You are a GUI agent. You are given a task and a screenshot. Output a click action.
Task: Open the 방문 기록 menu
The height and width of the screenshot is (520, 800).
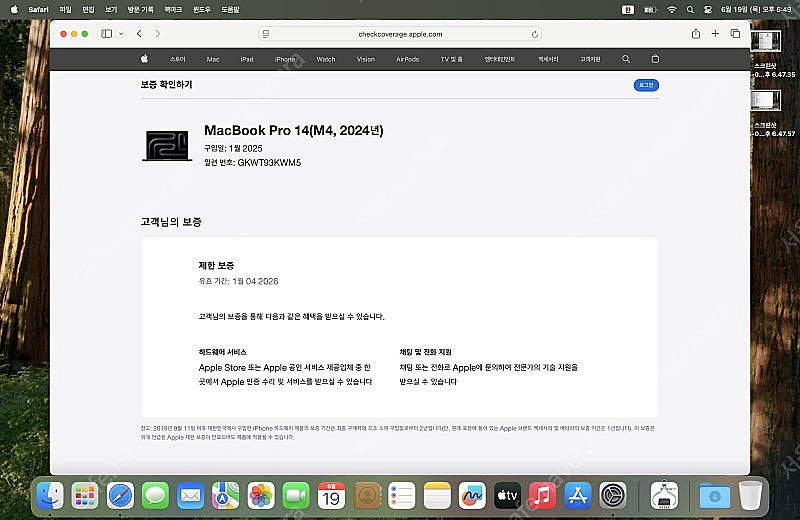(140, 9)
